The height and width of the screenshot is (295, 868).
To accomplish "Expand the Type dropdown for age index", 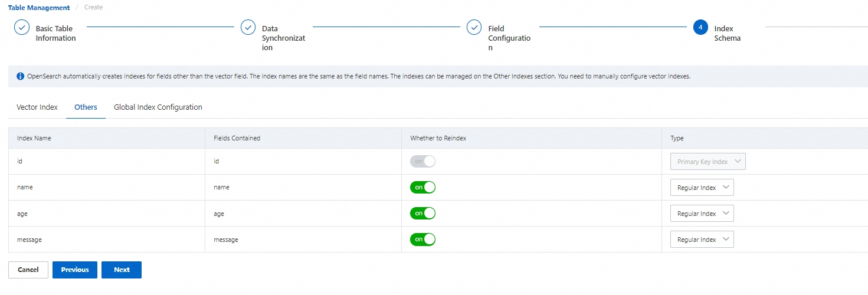I will tap(702, 214).
